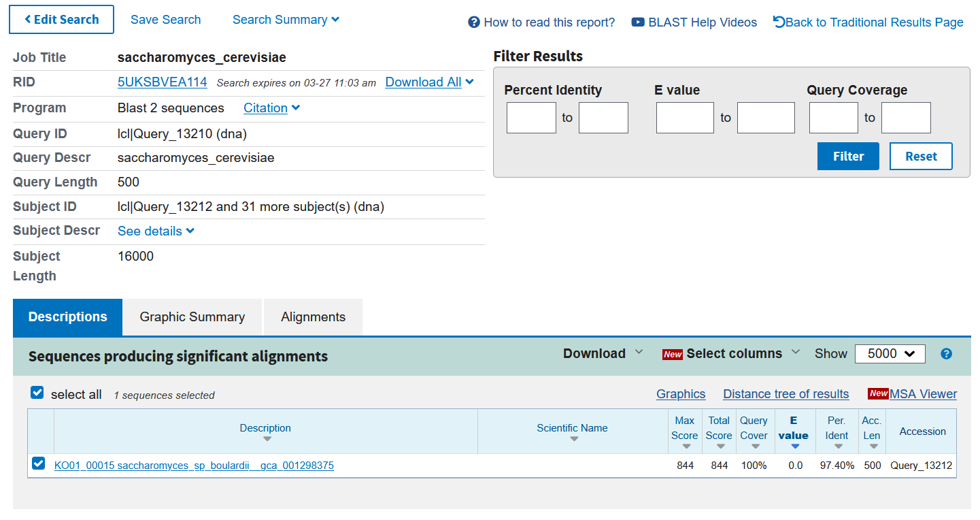Click the Save Search link

click(x=166, y=20)
